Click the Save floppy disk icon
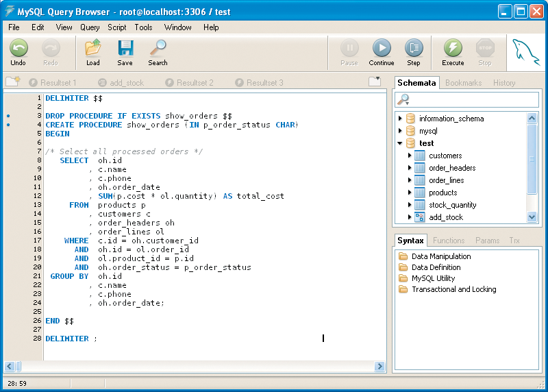Viewport: 548px width, 392px height. [x=125, y=47]
